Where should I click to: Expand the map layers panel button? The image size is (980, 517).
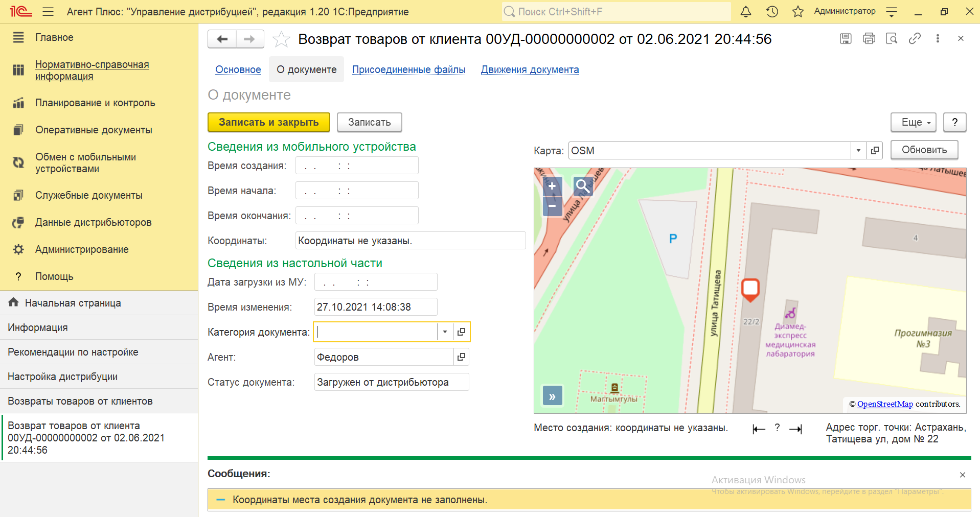point(552,396)
